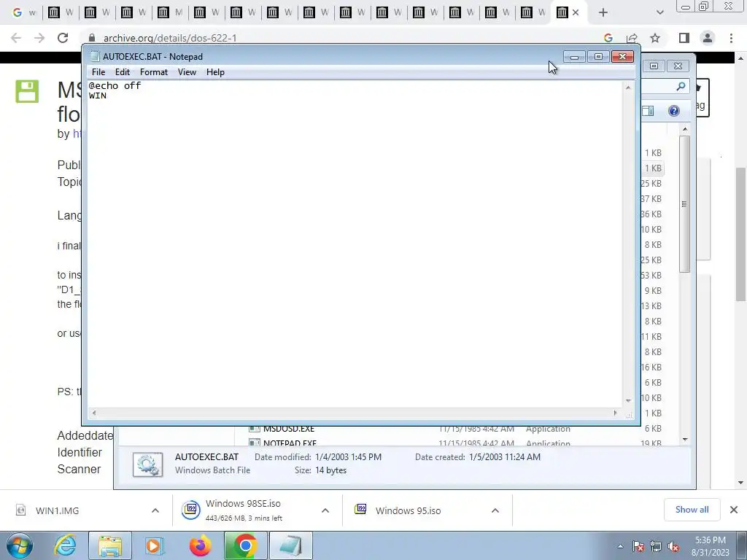This screenshot has width=747, height=560.
Task: Go forward in Chrome history
Action: pyautogui.click(x=39, y=38)
